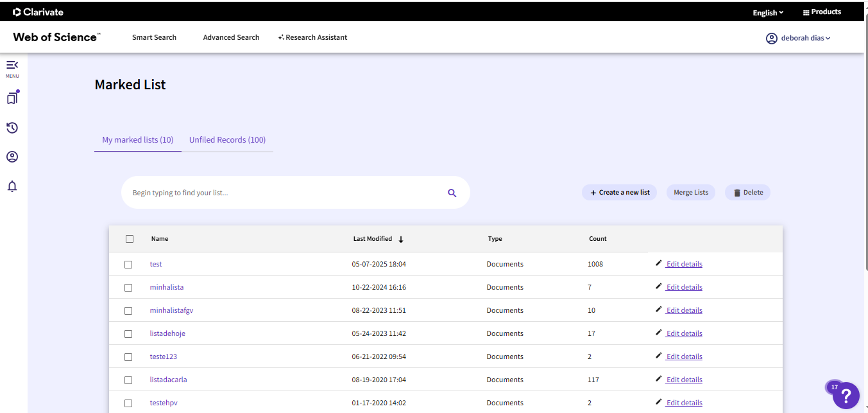868x413 pixels.
Task: Open the purple help question mark button
Action: (x=846, y=395)
